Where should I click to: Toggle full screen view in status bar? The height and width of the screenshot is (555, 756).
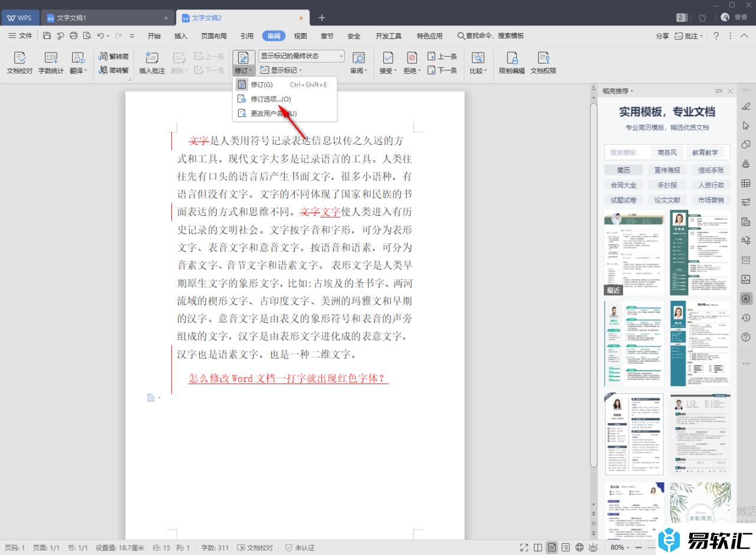[524, 548]
